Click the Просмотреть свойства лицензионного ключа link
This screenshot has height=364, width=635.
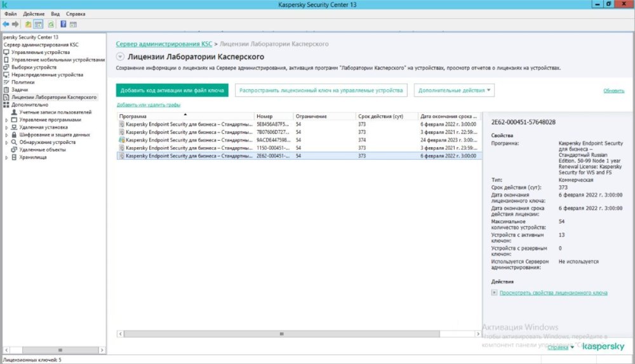(x=553, y=292)
